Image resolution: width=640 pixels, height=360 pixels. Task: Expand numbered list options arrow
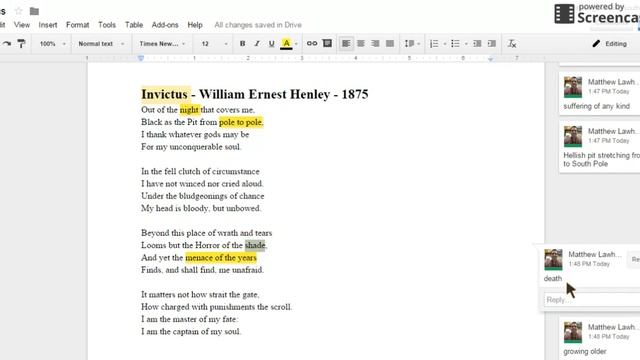444,44
